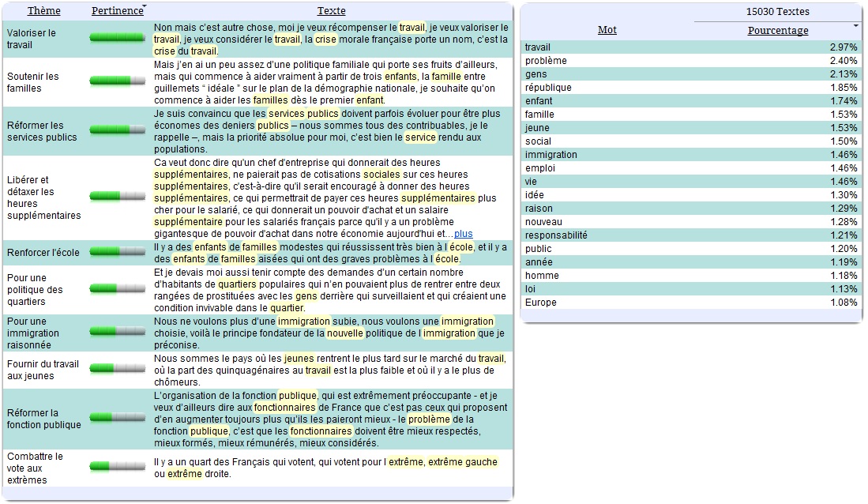Select the word 'enfant' in the Mot list
868x504 pixels.
click(x=539, y=101)
